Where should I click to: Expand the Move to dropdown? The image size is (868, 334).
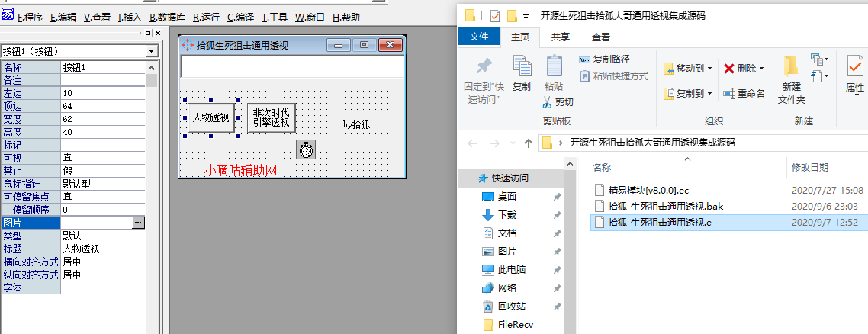(x=709, y=69)
